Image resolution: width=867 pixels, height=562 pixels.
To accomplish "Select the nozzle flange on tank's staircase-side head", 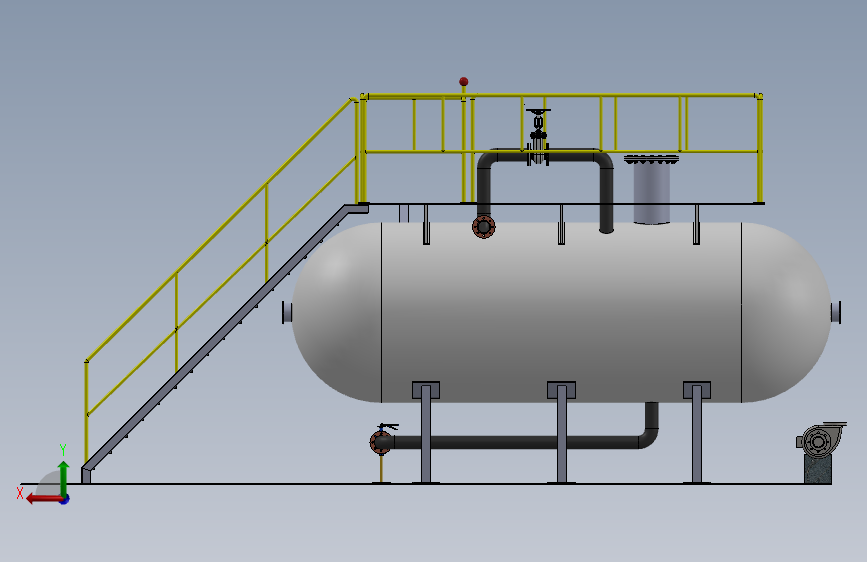I will [x=287, y=312].
